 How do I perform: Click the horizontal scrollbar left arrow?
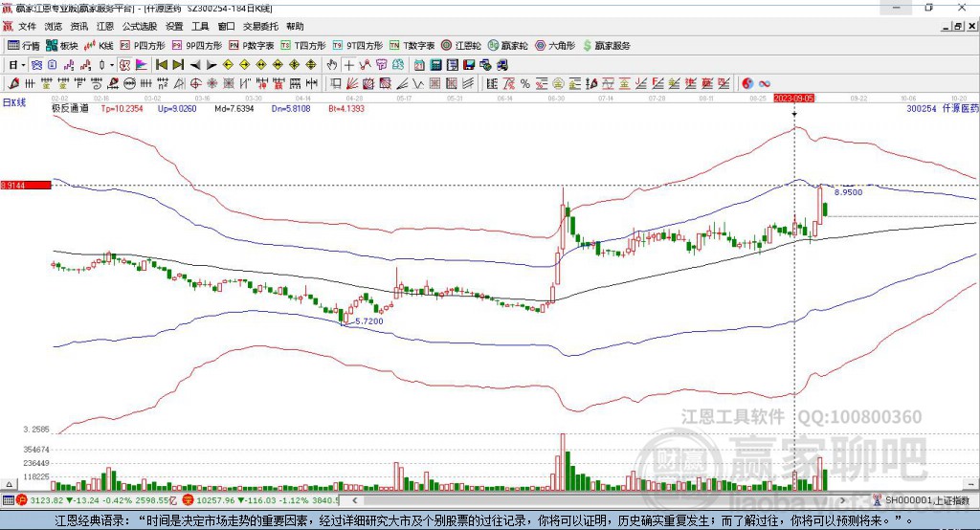pos(354,500)
